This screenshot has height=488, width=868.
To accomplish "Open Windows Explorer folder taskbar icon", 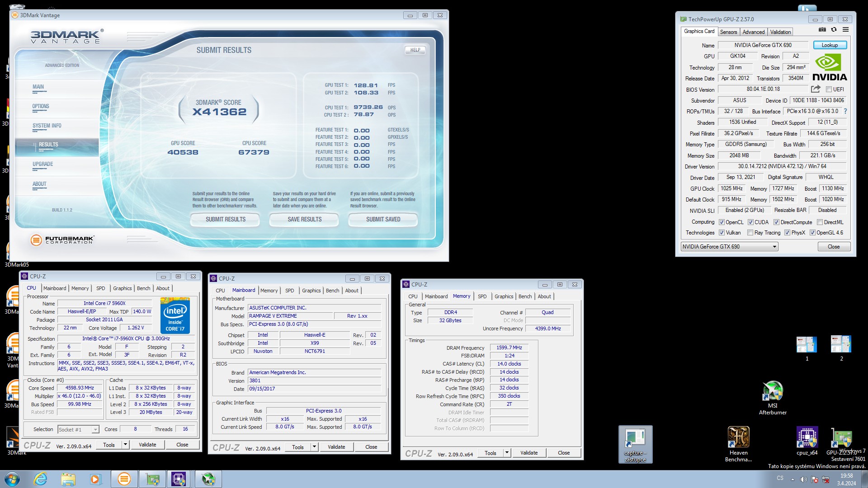I will tap(68, 479).
